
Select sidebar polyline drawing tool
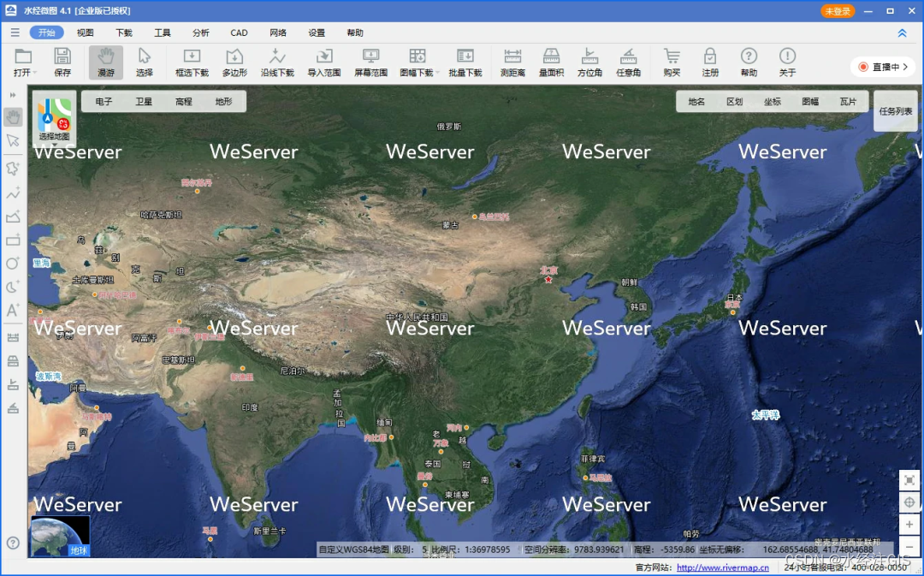pyautogui.click(x=13, y=193)
